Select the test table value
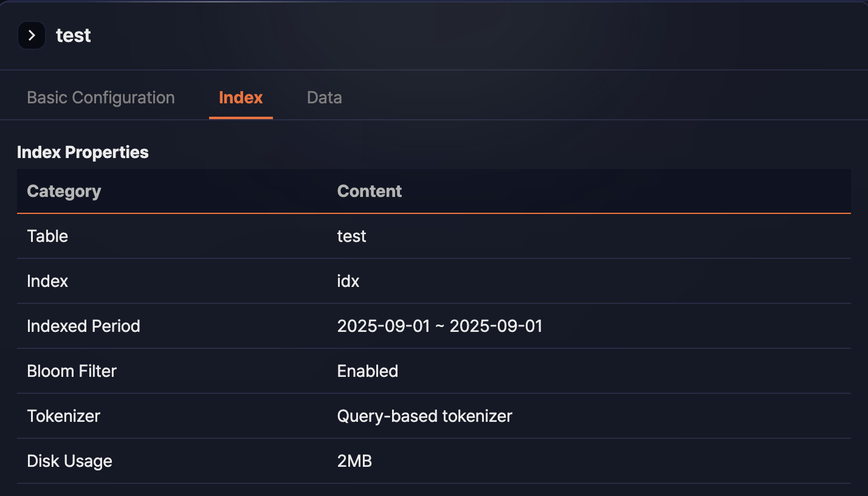Screen dimensions: 868x496 click(x=352, y=236)
